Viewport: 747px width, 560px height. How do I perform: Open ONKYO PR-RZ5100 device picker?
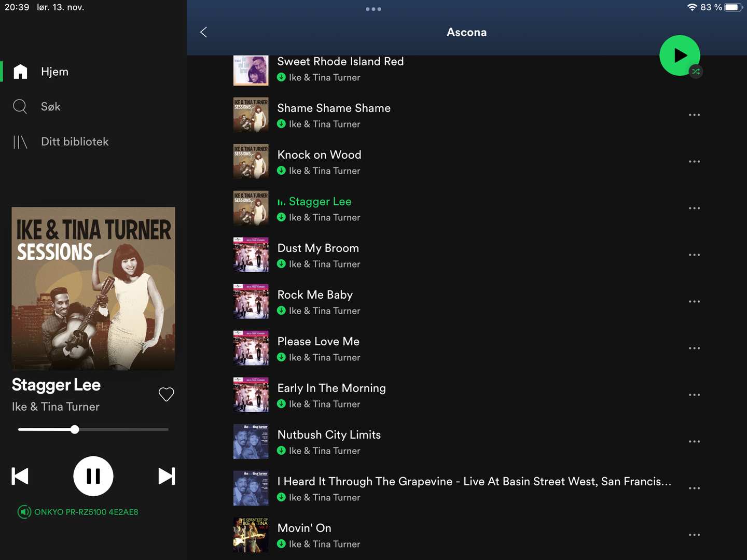(x=78, y=512)
